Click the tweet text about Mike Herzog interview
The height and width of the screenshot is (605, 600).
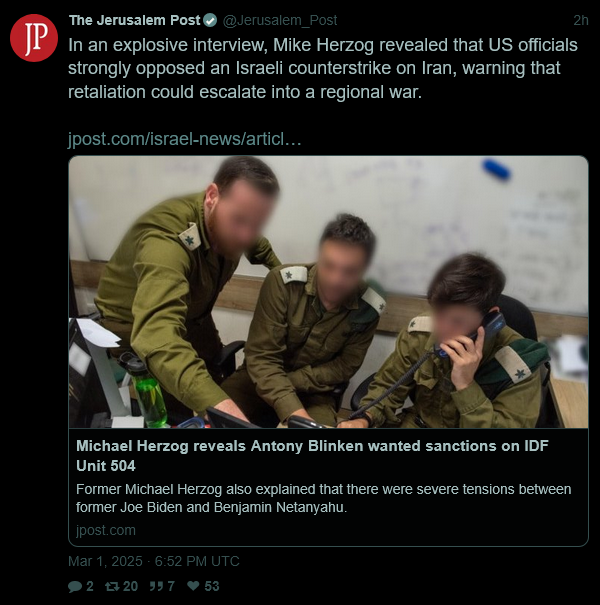[x=323, y=68]
